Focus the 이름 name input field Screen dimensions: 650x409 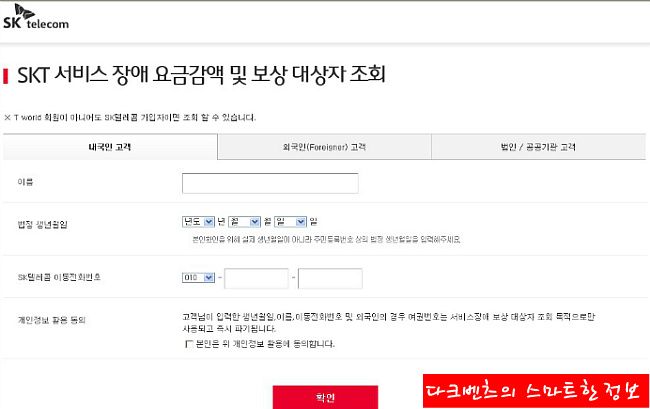[x=270, y=183]
